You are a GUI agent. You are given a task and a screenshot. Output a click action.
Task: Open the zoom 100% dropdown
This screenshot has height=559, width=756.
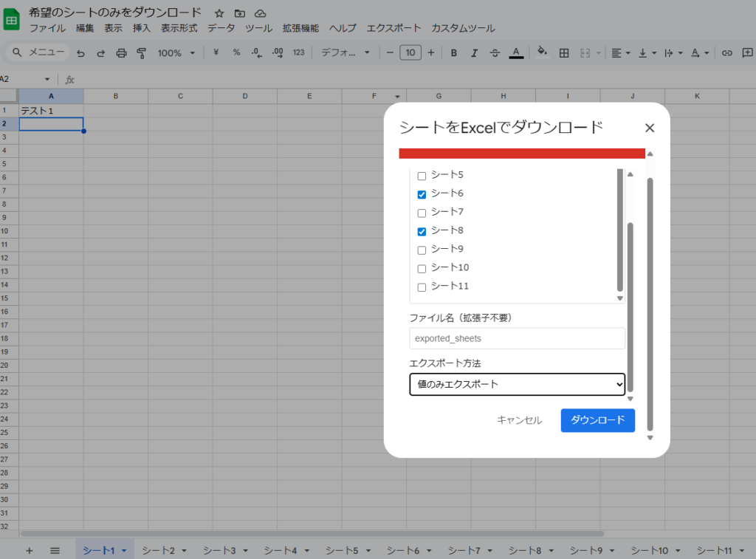click(176, 53)
